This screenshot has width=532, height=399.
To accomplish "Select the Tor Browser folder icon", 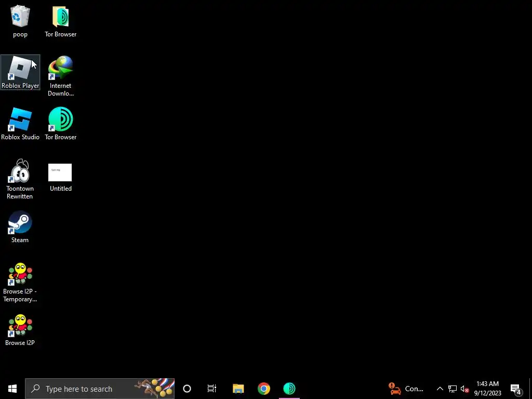I will click(x=60, y=21).
